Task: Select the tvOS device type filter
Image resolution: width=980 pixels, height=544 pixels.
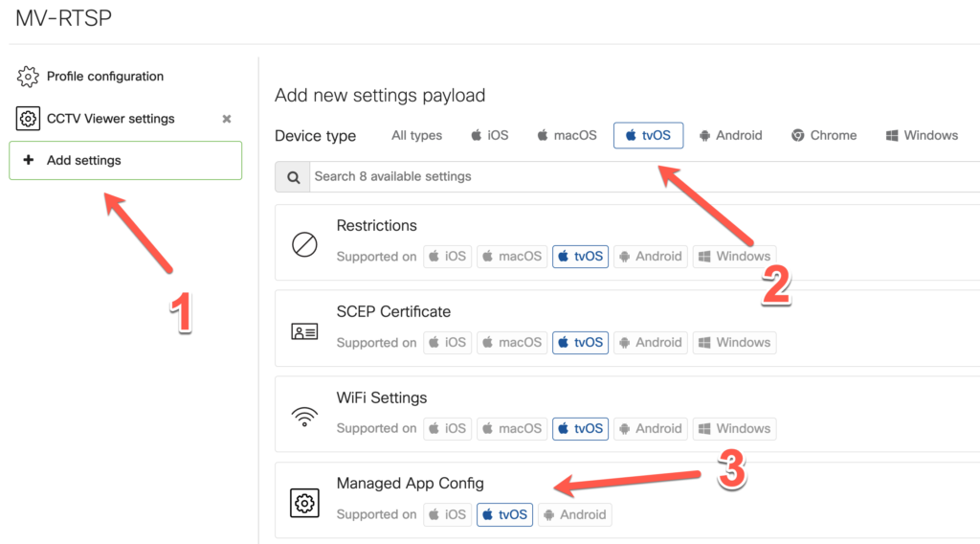Action: [x=648, y=136]
